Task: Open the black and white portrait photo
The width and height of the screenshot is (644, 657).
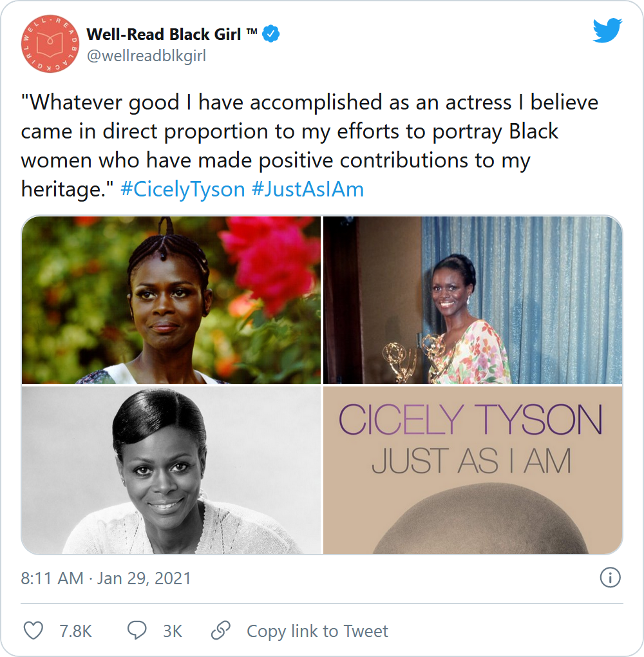Action: (171, 470)
